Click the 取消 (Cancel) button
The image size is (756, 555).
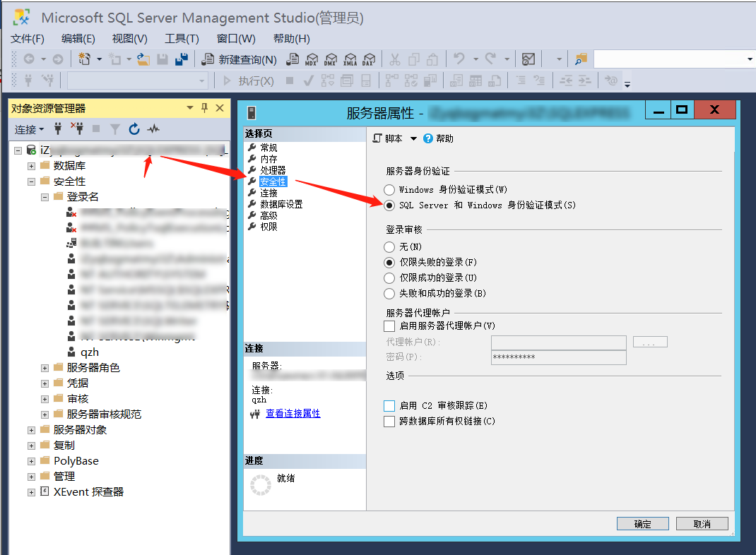point(702,524)
